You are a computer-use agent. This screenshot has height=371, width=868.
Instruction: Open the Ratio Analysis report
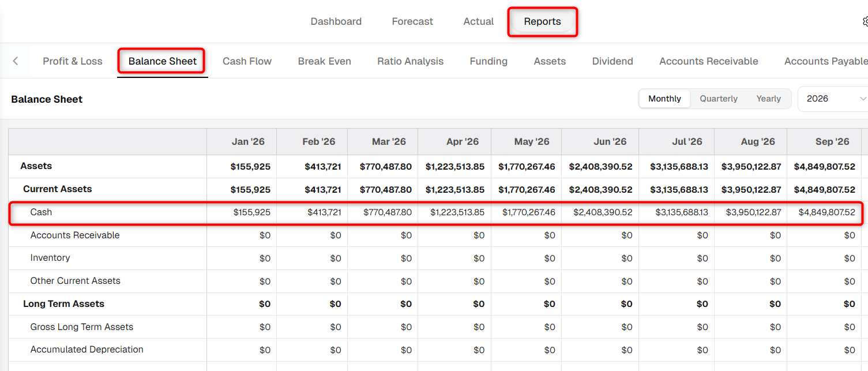point(411,61)
